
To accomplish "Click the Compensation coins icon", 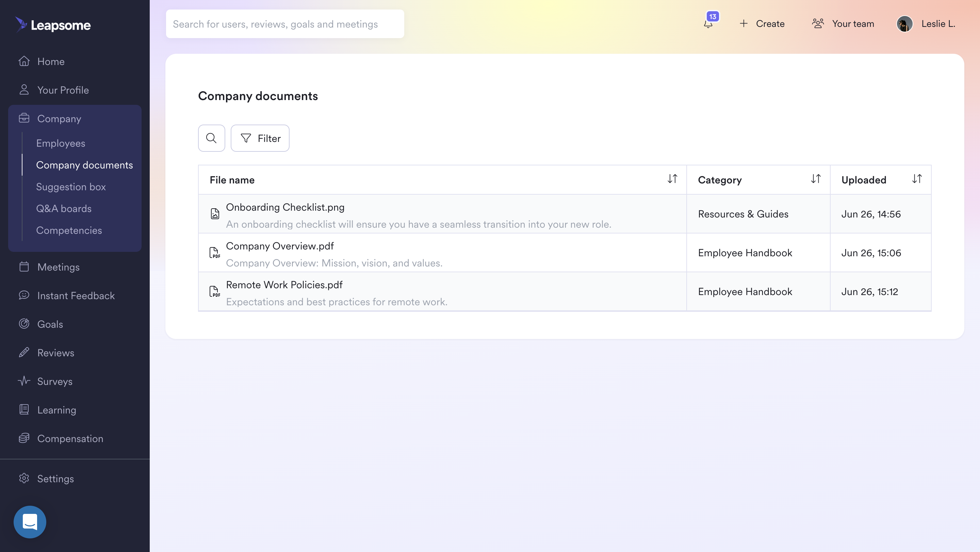I will (x=24, y=438).
